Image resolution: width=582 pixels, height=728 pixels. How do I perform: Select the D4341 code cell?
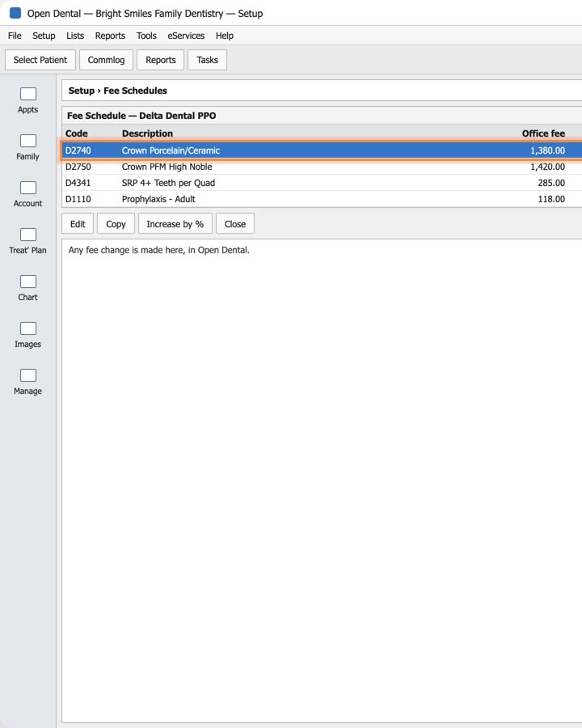tap(78, 183)
